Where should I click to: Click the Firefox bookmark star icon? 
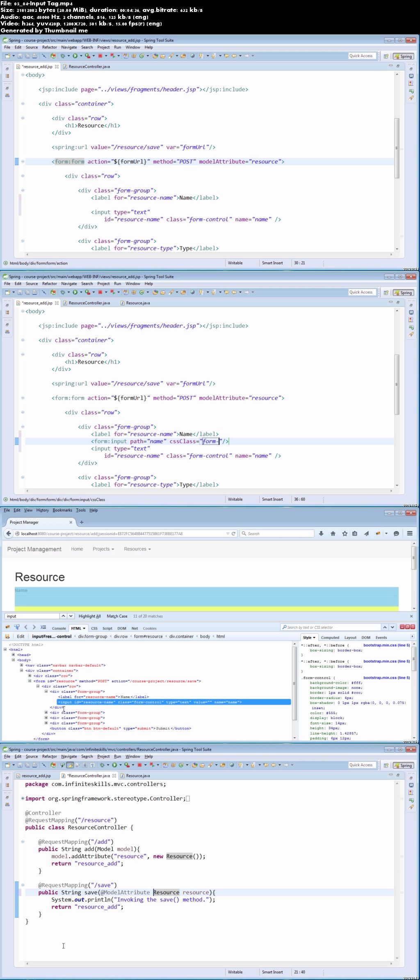[x=345, y=534]
